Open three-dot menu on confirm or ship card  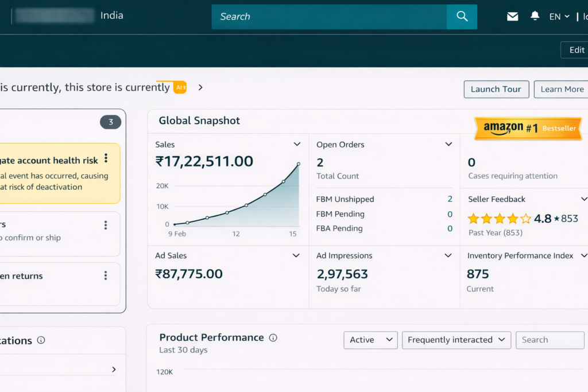pos(106,225)
